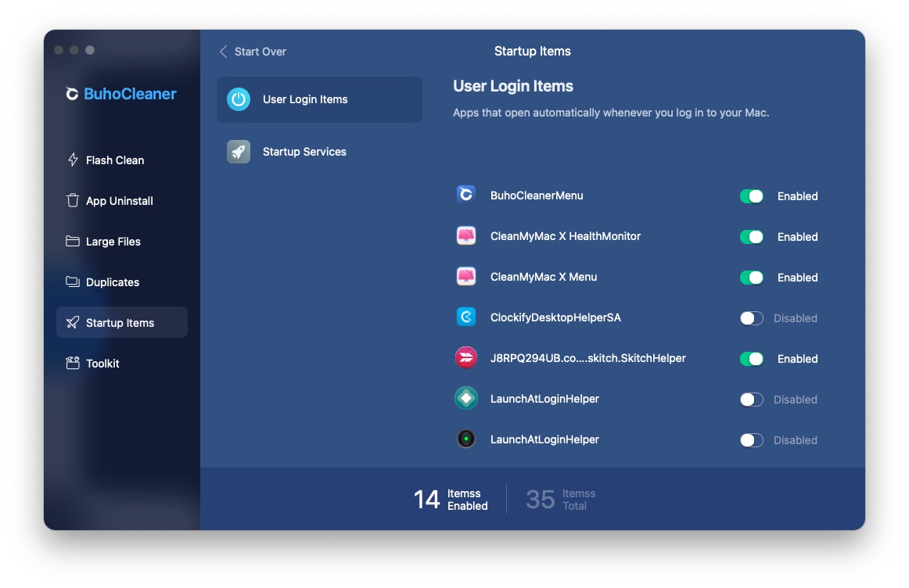Click the Skitch helper red icon

[466, 357]
